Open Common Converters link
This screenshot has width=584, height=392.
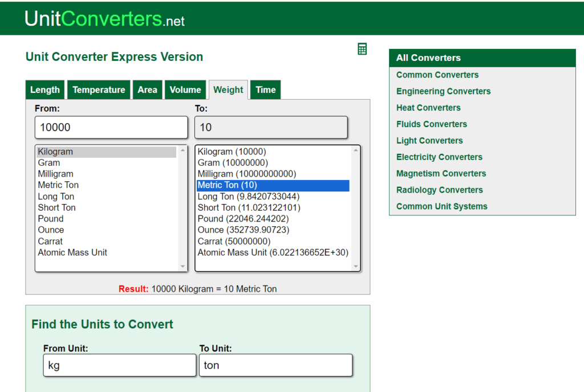437,75
